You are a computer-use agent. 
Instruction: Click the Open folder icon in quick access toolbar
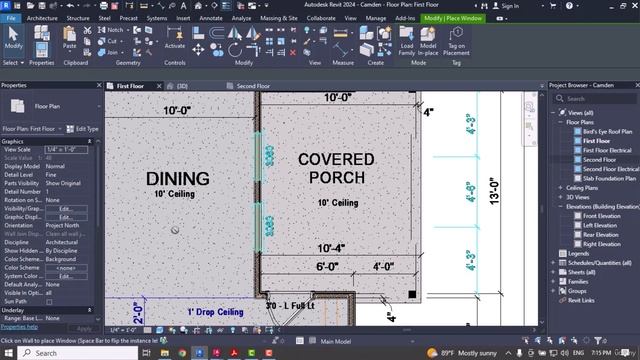point(30,6)
